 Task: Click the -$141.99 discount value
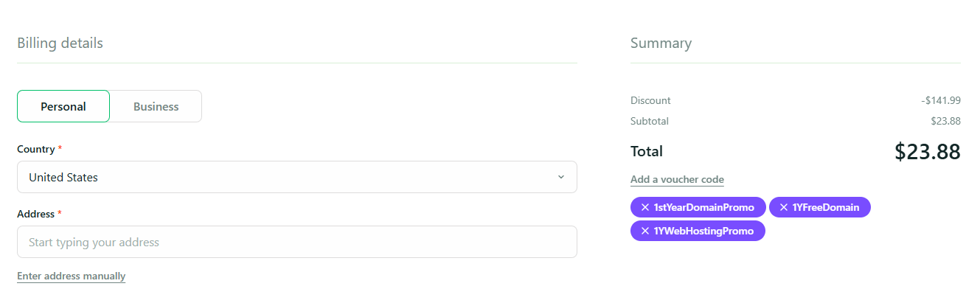(940, 100)
